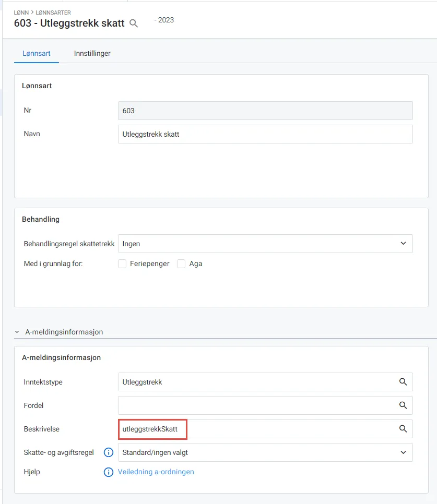437x504 pixels.
Task: Click into the Inntektstype field showing Utleggstrekk
Action: (235, 382)
